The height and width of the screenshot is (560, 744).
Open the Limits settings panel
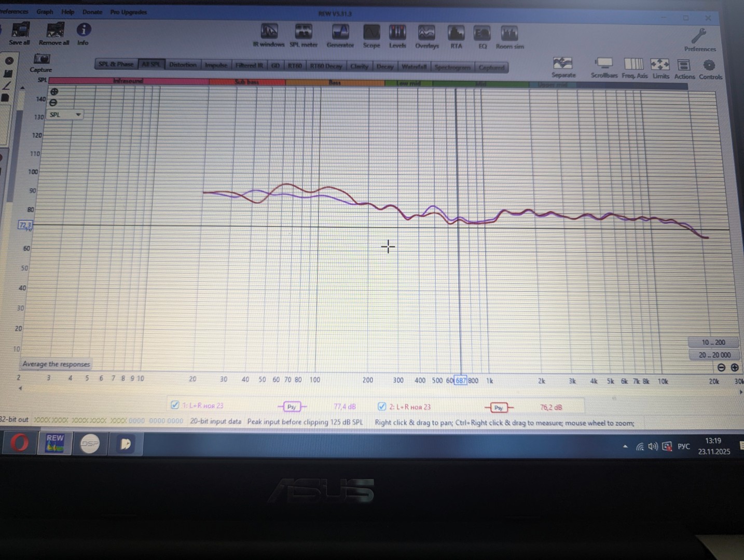click(660, 65)
